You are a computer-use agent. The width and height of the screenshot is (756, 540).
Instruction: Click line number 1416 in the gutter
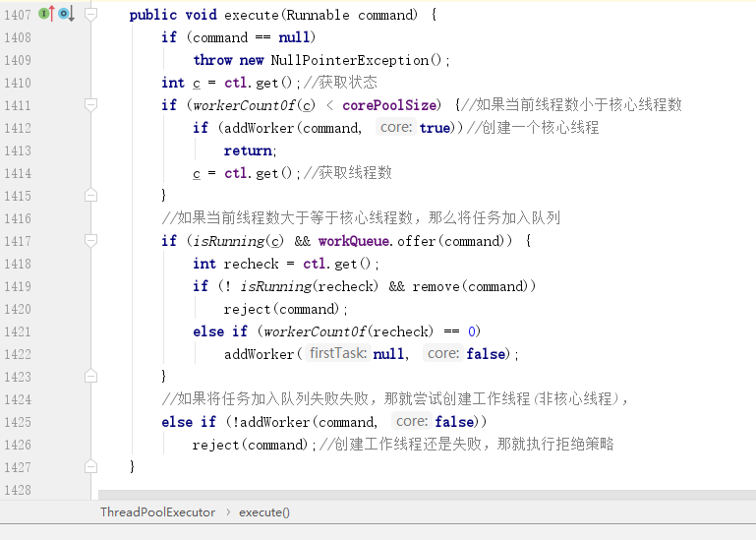pos(18,218)
